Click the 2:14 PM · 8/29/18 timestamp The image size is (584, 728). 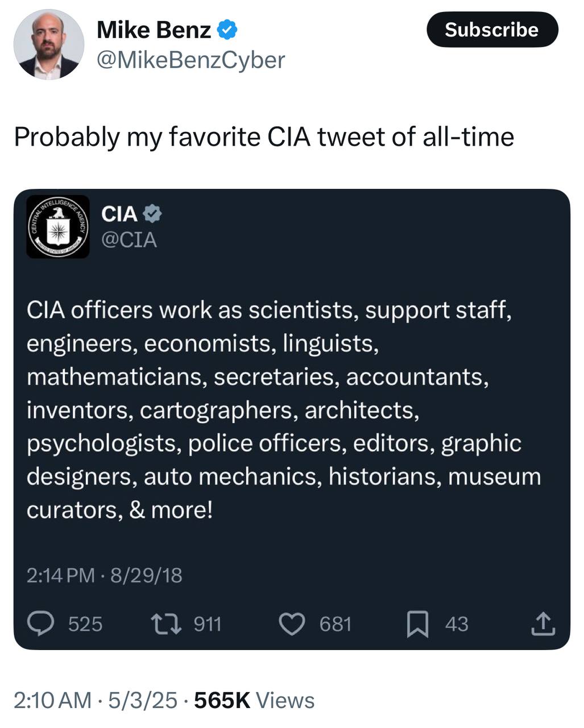[105, 576]
